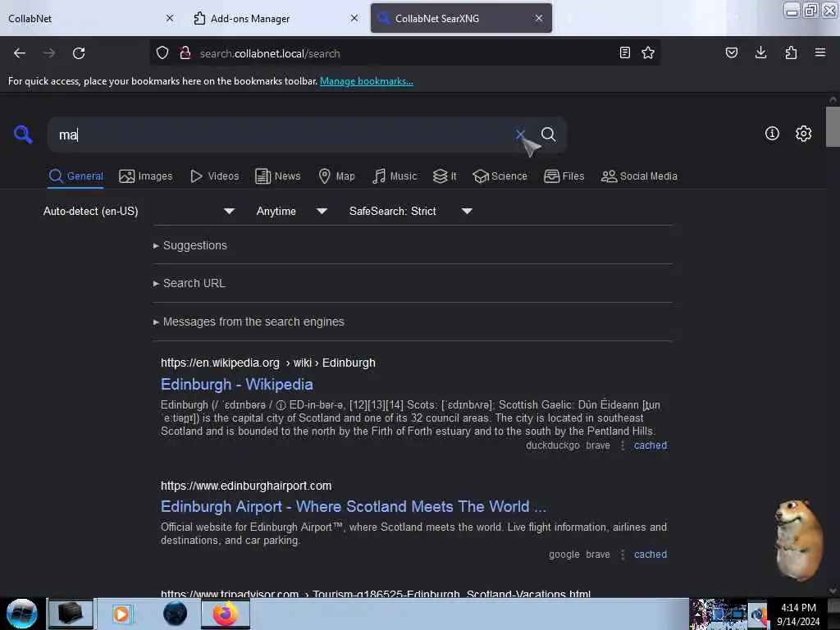Close the Add-ons Manager tab
Screen dimensions: 840x630
(354, 18)
